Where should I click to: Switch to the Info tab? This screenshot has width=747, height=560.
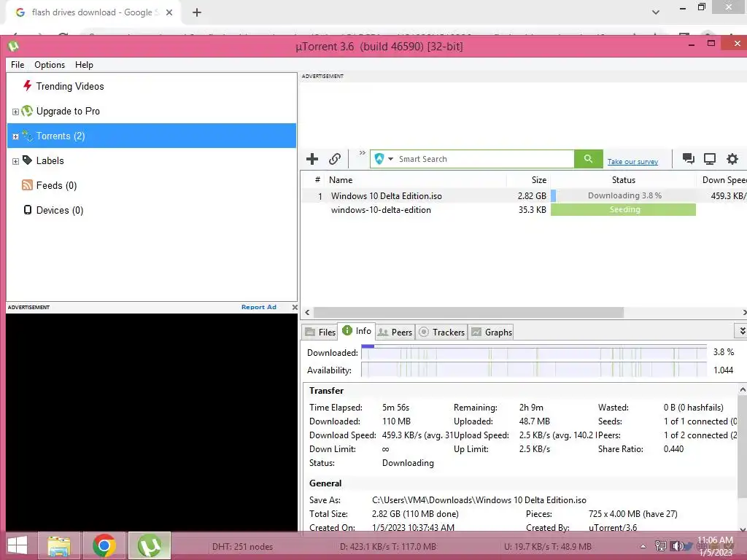tap(357, 331)
